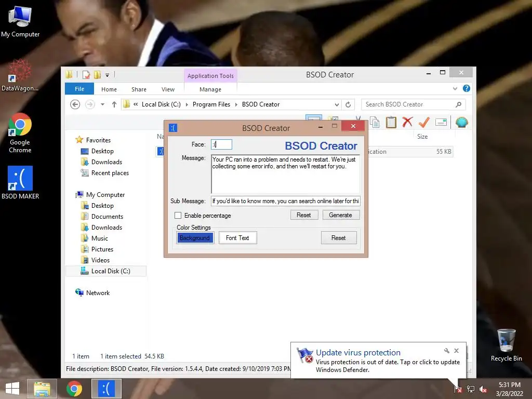The image size is (532, 399).
Task: Open My Computer desktop icon
Action: point(20,22)
